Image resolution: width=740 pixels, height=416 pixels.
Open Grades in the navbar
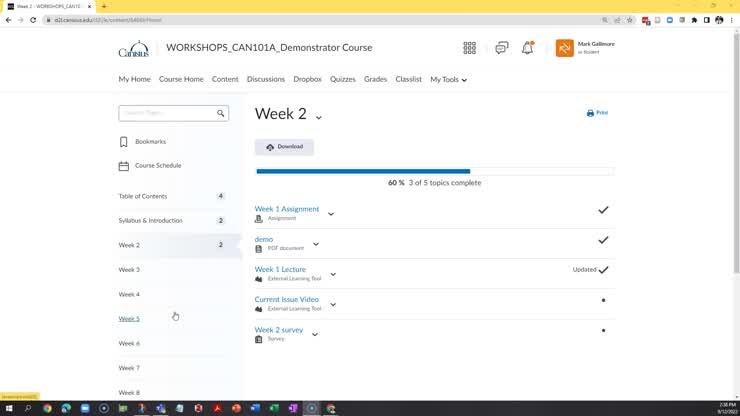coord(375,79)
